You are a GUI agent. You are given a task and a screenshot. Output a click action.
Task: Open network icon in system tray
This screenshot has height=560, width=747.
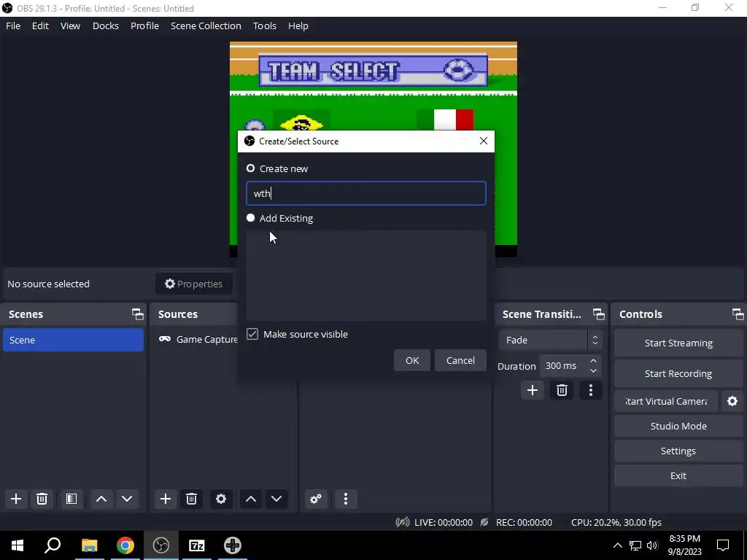pyautogui.click(x=635, y=545)
